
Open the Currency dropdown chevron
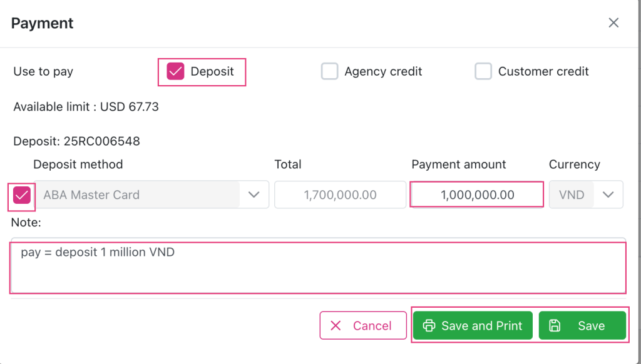pyautogui.click(x=608, y=195)
